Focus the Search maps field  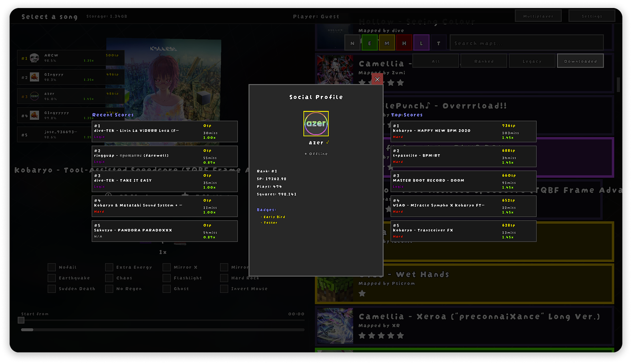[527, 43]
